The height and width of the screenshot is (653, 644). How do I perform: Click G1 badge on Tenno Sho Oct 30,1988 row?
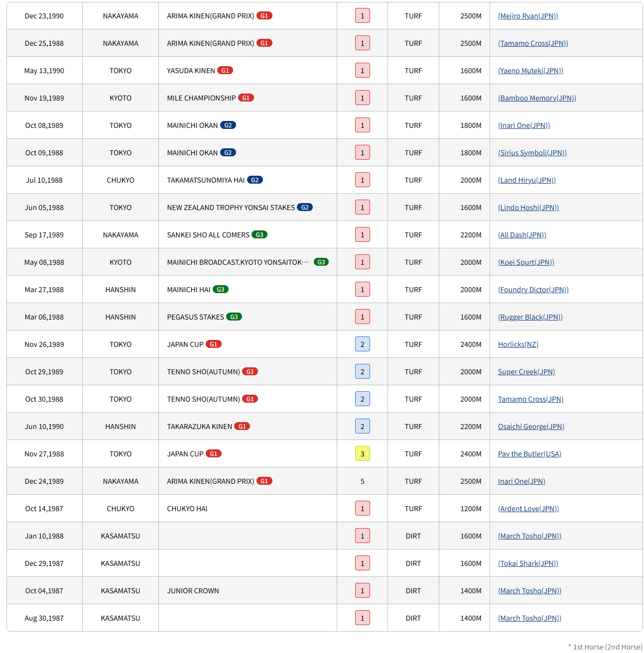pos(250,399)
